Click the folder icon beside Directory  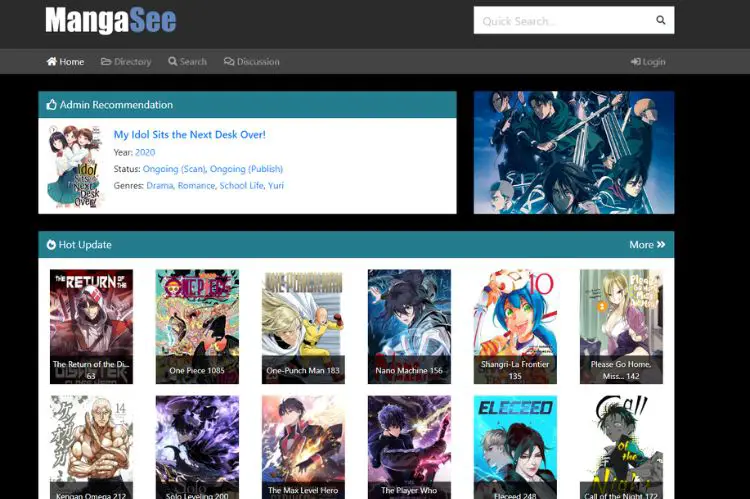pos(106,61)
